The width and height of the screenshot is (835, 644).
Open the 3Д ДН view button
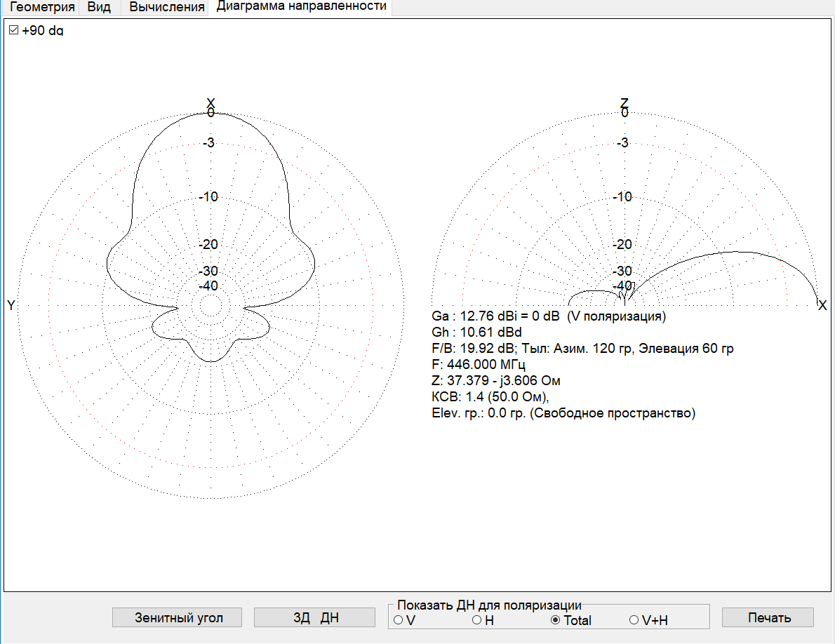(315, 617)
